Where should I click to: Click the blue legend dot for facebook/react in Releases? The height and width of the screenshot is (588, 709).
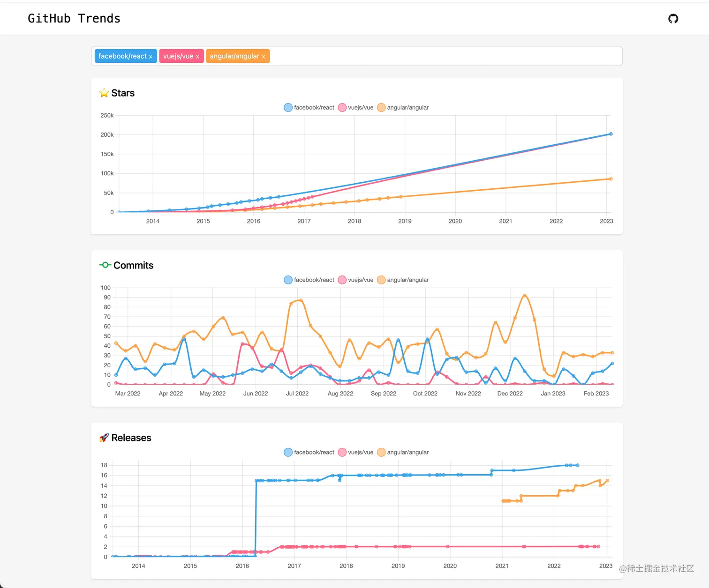click(287, 452)
